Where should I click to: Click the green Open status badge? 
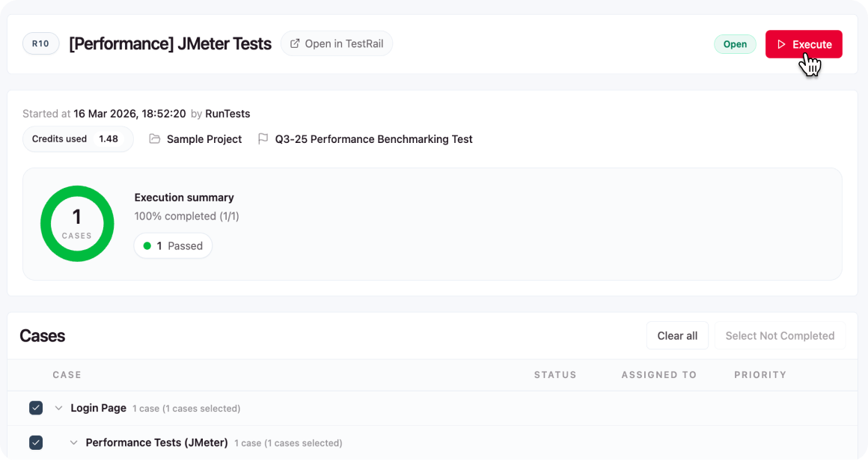click(735, 44)
